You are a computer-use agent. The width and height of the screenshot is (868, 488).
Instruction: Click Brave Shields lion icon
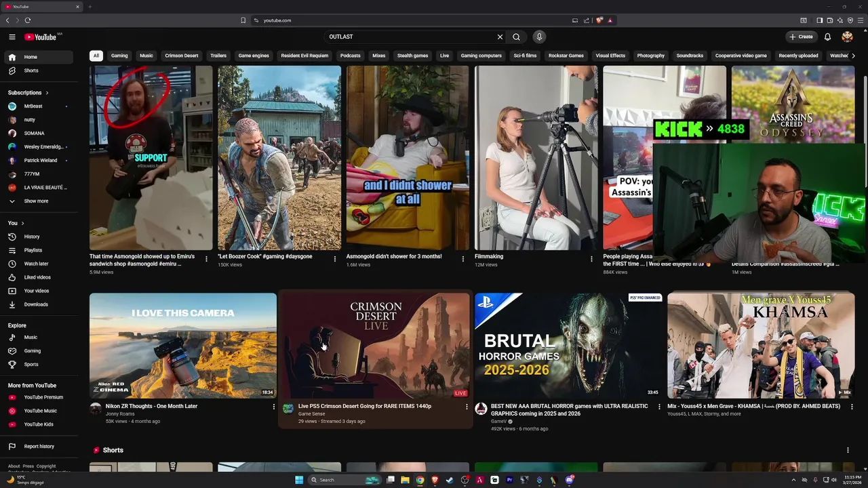(x=599, y=20)
